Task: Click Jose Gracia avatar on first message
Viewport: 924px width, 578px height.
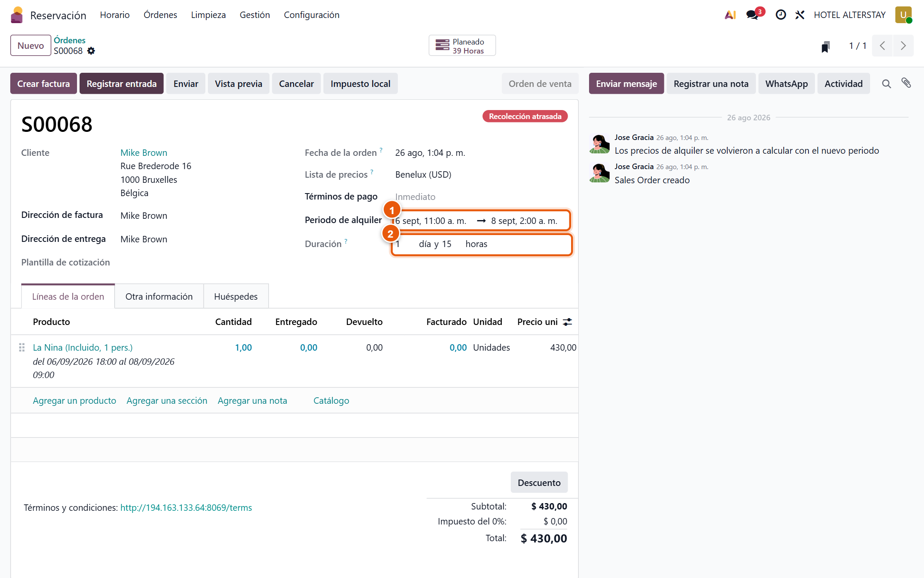Action: (600, 143)
